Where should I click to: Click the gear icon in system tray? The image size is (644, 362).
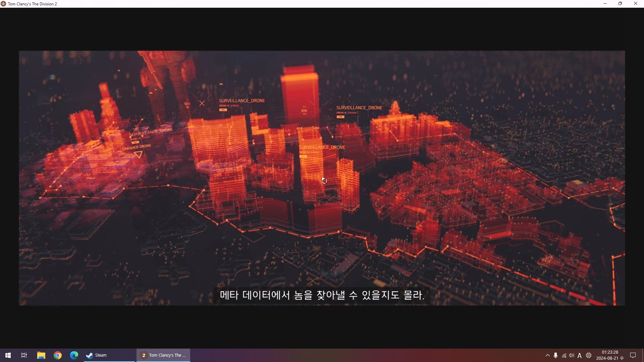click(589, 355)
